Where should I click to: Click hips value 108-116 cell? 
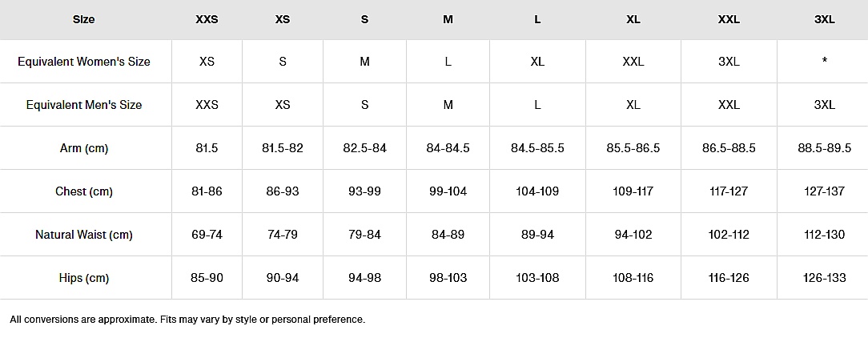tap(633, 278)
